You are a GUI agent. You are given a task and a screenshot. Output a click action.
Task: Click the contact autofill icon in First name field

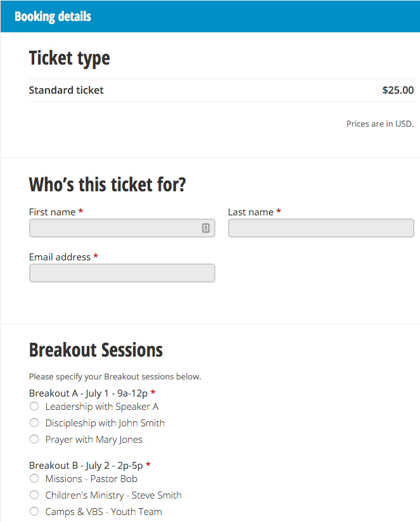tap(205, 227)
